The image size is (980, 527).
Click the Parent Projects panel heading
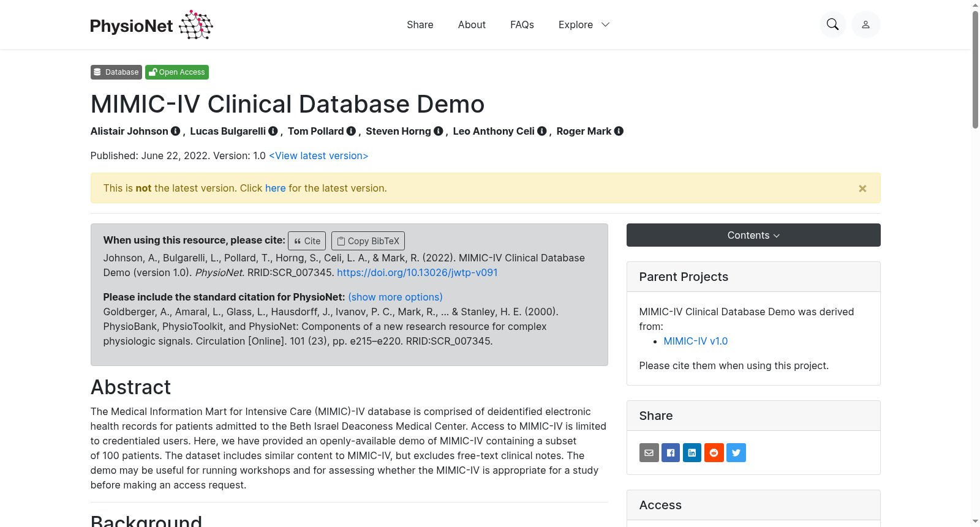coord(684,277)
